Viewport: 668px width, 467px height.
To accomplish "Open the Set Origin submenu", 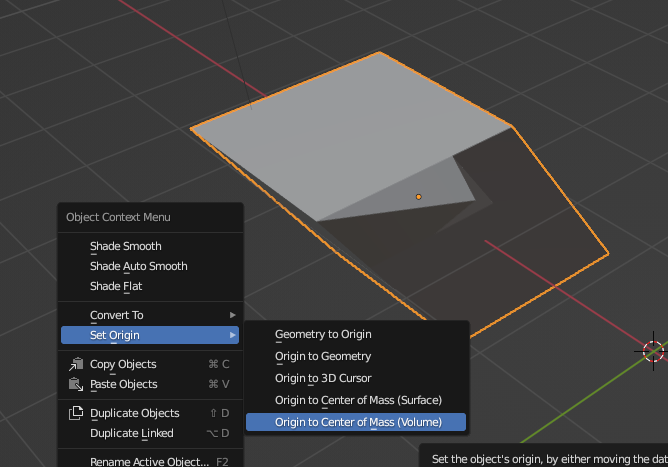I will click(x=150, y=335).
